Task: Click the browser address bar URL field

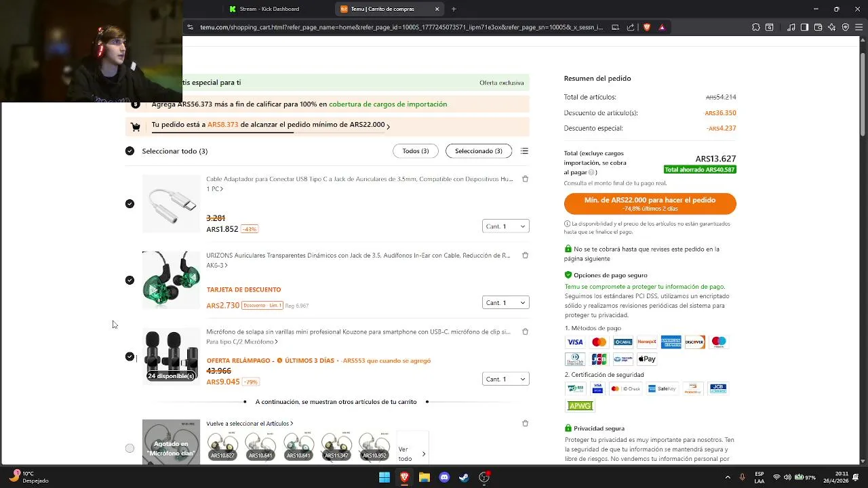Action: tap(401, 27)
